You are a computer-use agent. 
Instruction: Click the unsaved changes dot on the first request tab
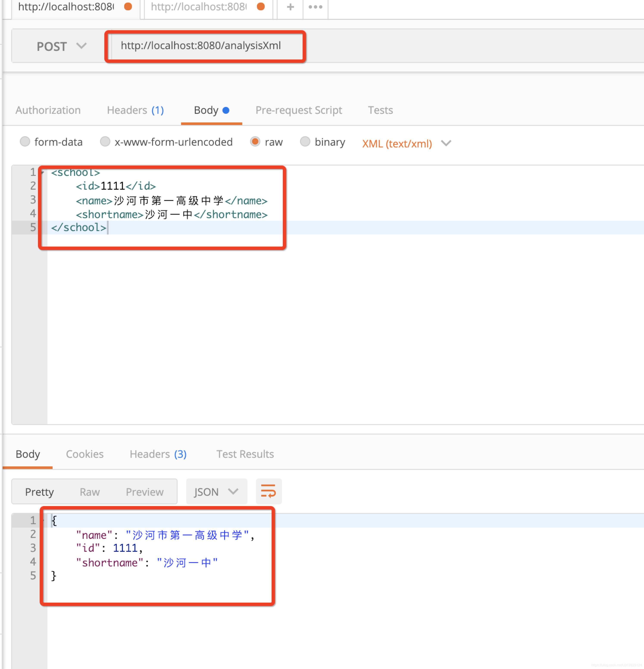coord(128,7)
